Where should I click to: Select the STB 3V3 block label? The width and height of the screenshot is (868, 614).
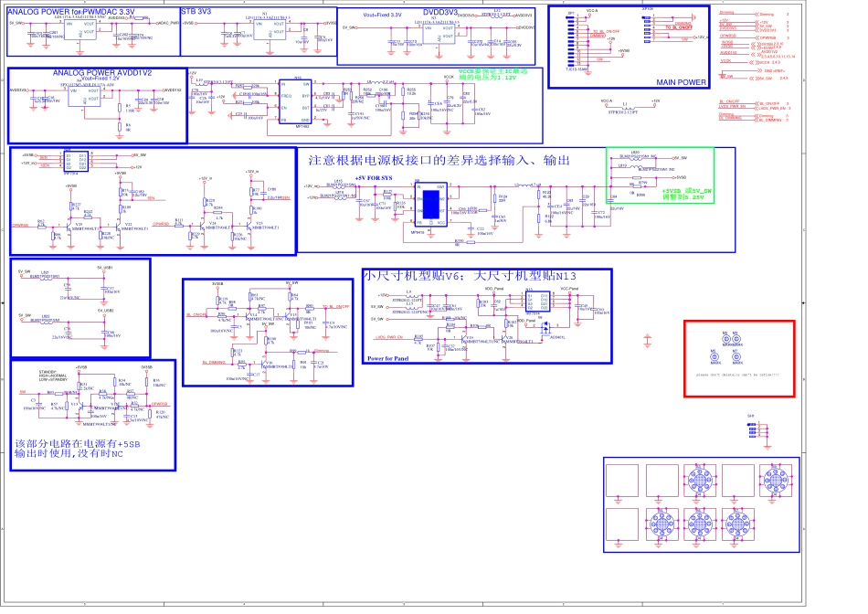coord(196,11)
